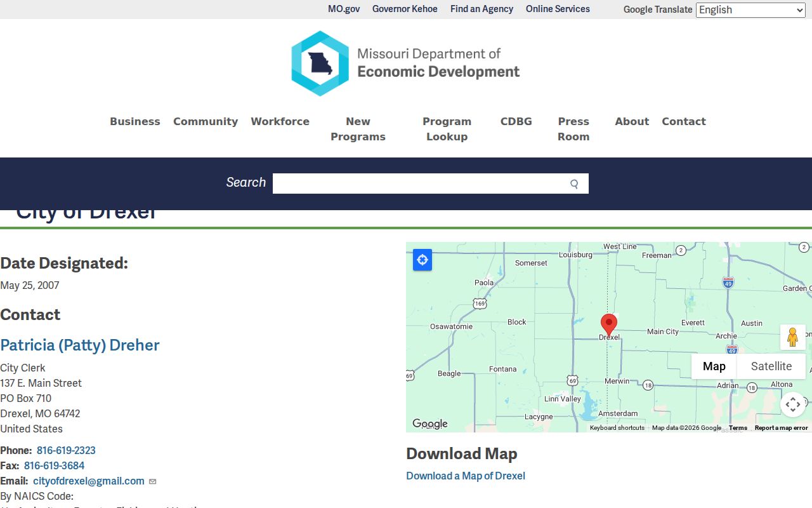Open the About menu
Screen dimensions: 812x508
pyautogui.click(x=632, y=121)
